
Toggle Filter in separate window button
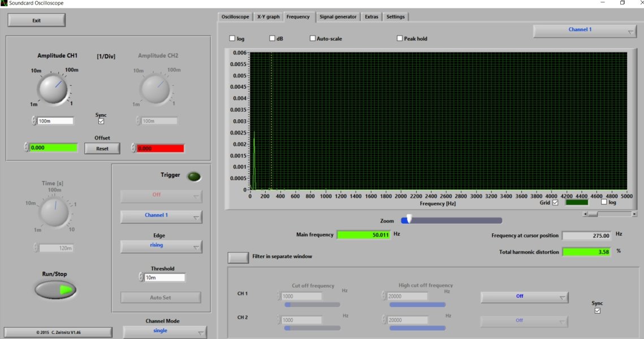[238, 257]
